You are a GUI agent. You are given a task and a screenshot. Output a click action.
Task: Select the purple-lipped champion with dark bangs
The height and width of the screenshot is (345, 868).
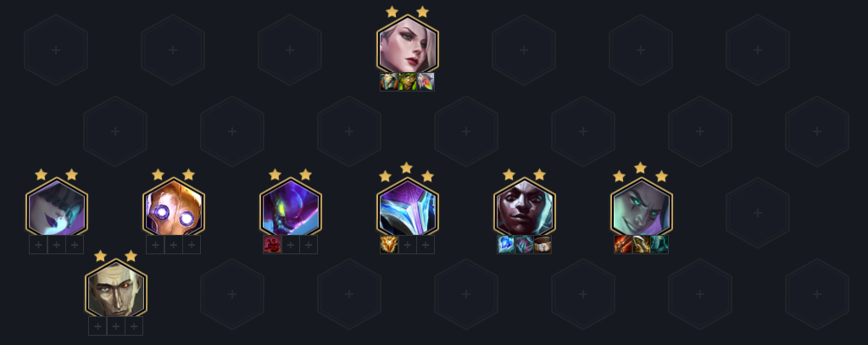(57, 208)
